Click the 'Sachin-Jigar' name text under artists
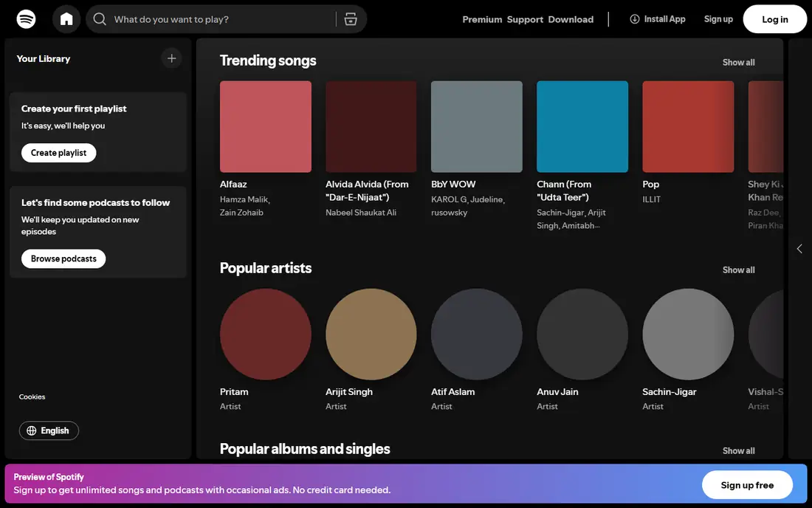The image size is (812, 508). (670, 392)
